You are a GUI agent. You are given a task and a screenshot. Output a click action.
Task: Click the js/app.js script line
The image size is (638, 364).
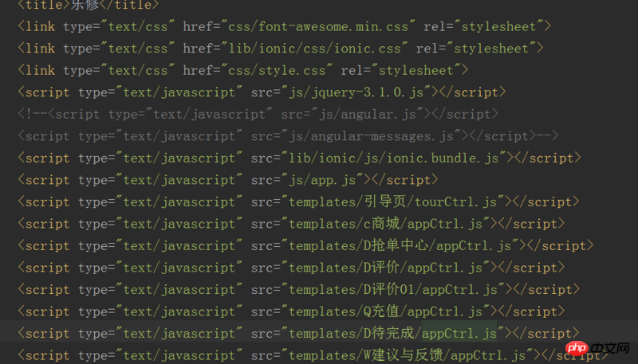(227, 180)
